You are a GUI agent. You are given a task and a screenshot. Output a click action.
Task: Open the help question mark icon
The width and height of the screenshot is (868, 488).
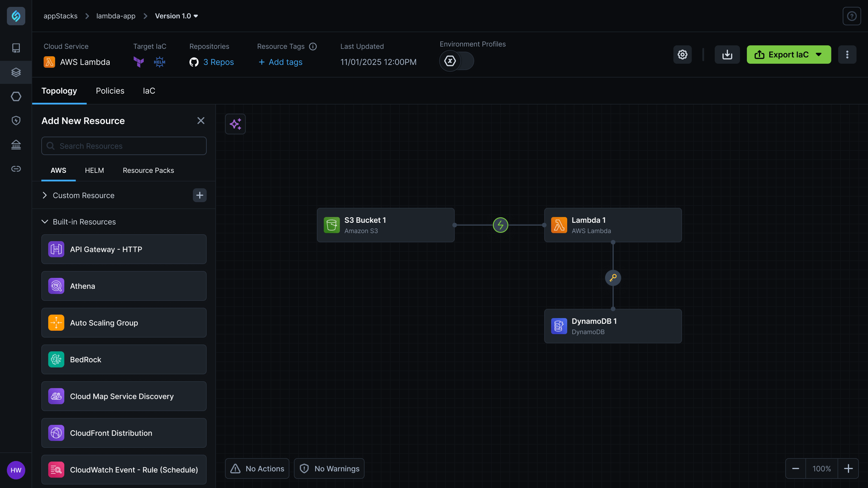(852, 16)
